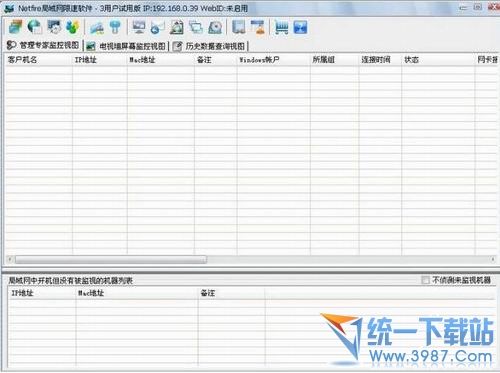This screenshot has height=373, width=500.
Task: Click the disk drive toolbar icon
Action: 215,27
